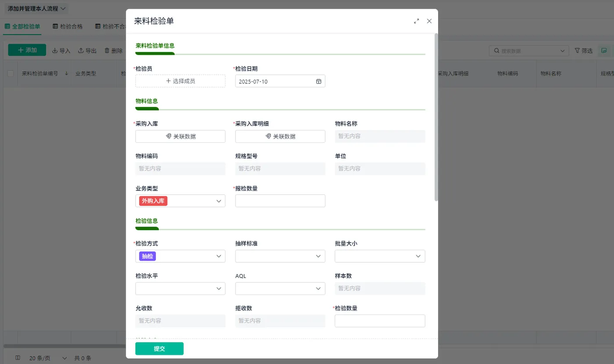The height and width of the screenshot is (364, 614).
Task: Expand the dialog to fullscreen
Action: pos(417,21)
